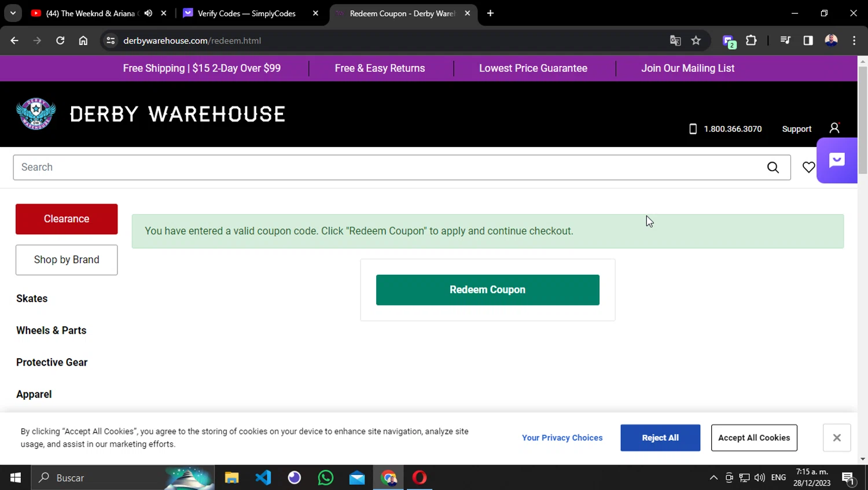Go to browser home page

pyautogui.click(x=83, y=40)
